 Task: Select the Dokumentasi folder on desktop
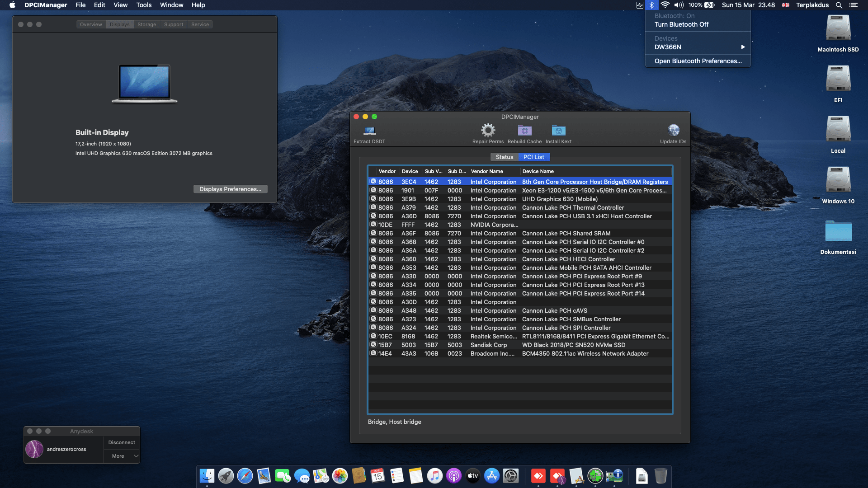pos(838,231)
